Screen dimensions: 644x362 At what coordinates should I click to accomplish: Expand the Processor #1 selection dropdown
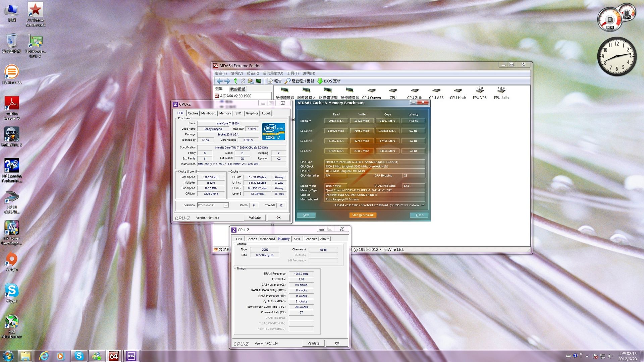tap(226, 205)
